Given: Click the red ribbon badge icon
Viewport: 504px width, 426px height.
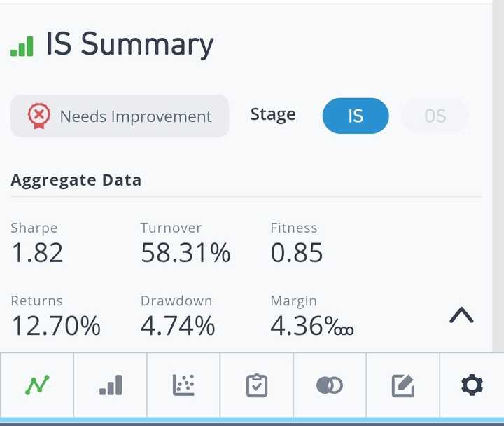Looking at the screenshot, I should point(39,115).
